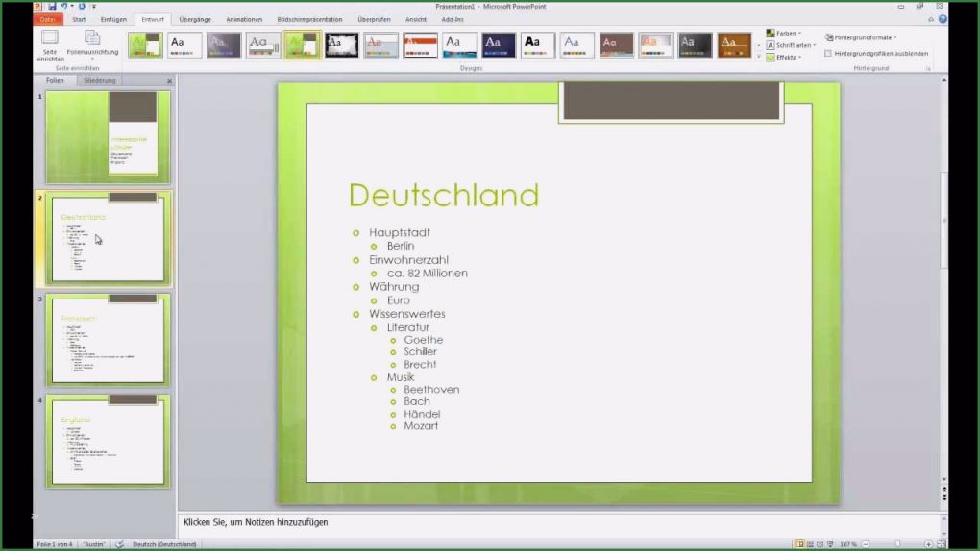The width and height of the screenshot is (980, 551).
Task: Apply the white theme with teal bottom stripe
Action: 459,45
